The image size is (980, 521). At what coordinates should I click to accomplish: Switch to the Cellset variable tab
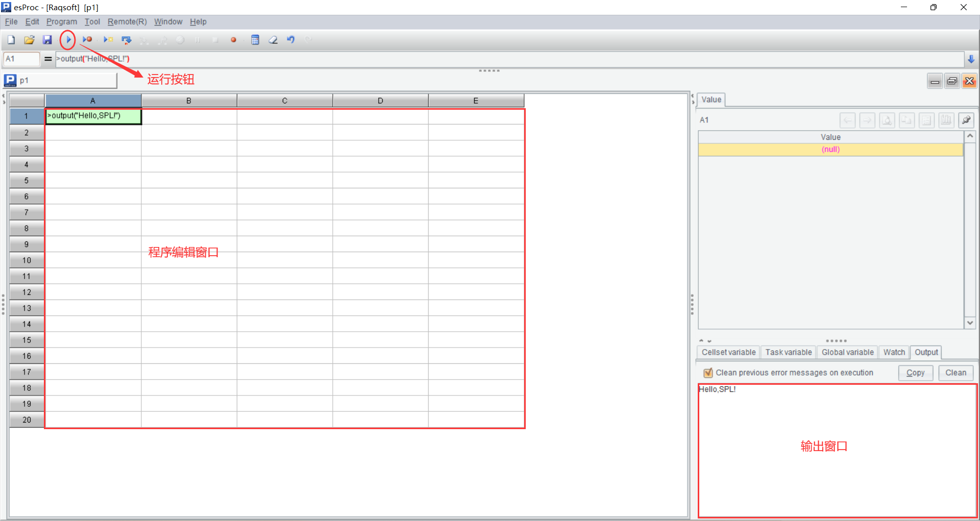[x=728, y=352]
